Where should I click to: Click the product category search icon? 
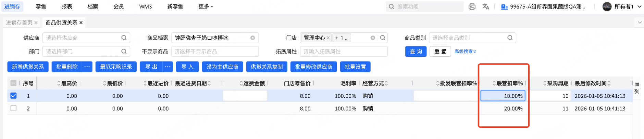pos(510,38)
